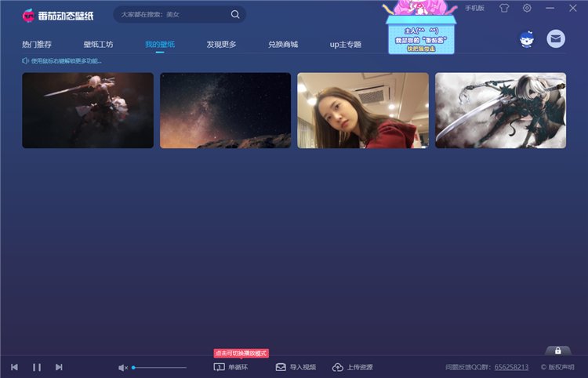Click the speaker tip icon near hint text
588x378 pixels.
(25, 60)
